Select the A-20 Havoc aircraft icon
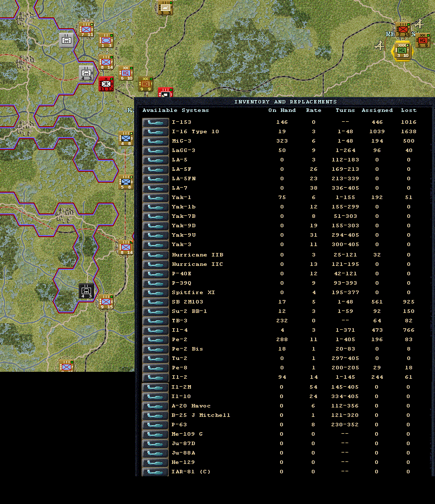Image resolution: width=435 pixels, height=504 pixels. pos(155,406)
